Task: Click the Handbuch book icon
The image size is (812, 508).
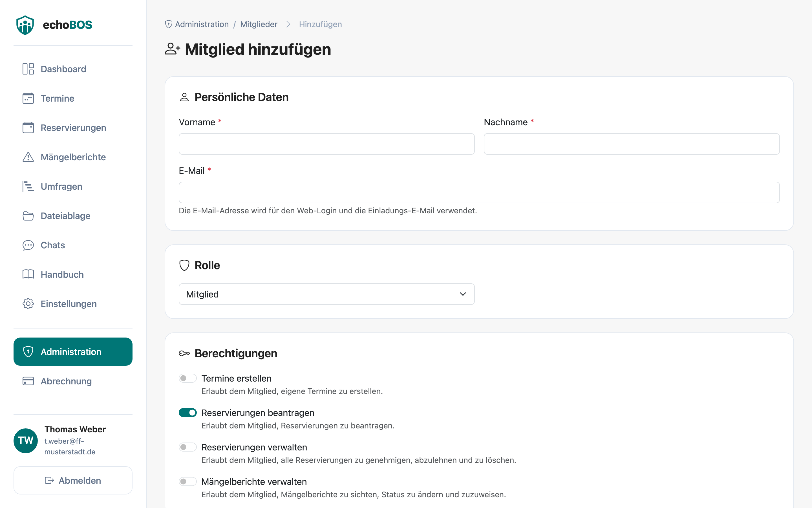Action: [28, 275]
